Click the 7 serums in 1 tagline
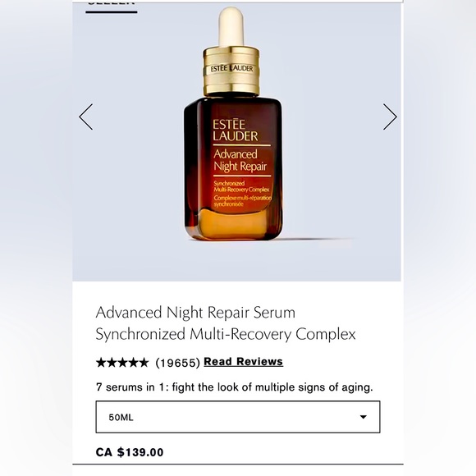Image resolution: width=476 pixels, height=476 pixels. point(235,387)
